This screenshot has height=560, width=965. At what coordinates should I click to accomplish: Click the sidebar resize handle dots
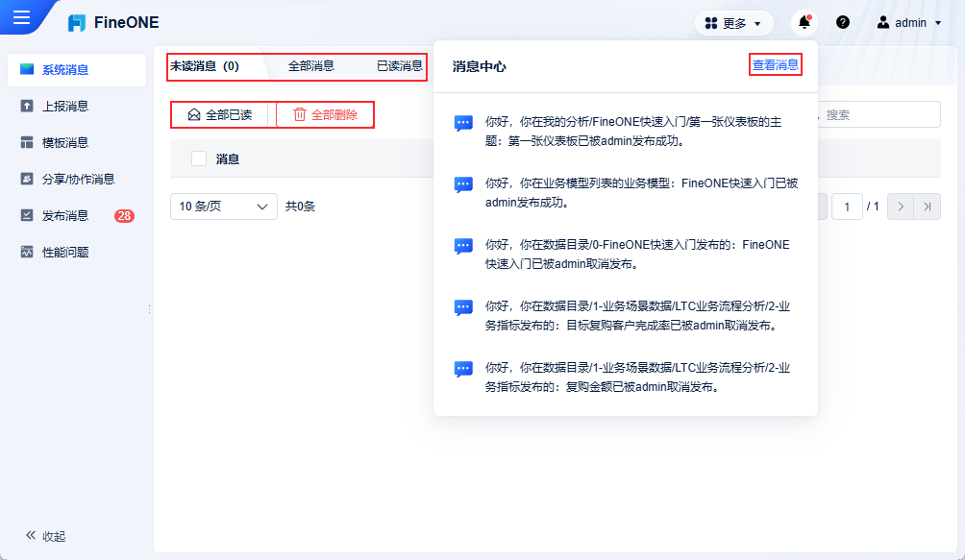tap(150, 309)
